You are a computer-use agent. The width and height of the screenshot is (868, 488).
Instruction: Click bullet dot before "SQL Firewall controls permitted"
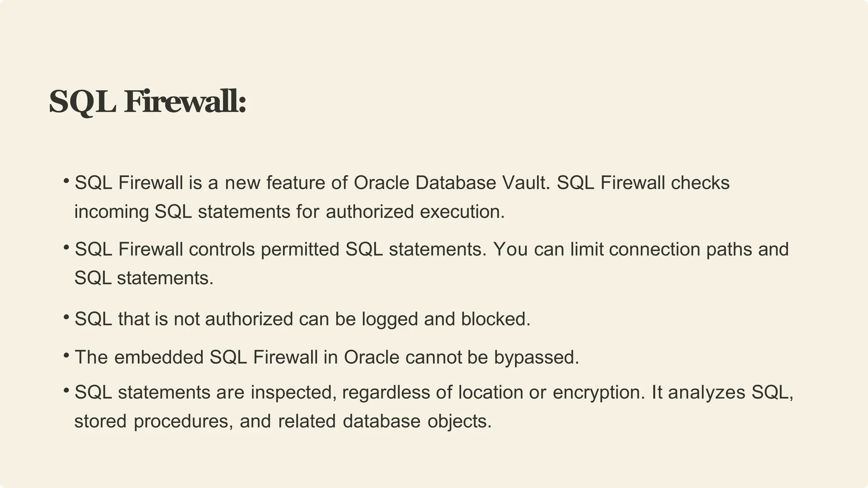[66, 247]
